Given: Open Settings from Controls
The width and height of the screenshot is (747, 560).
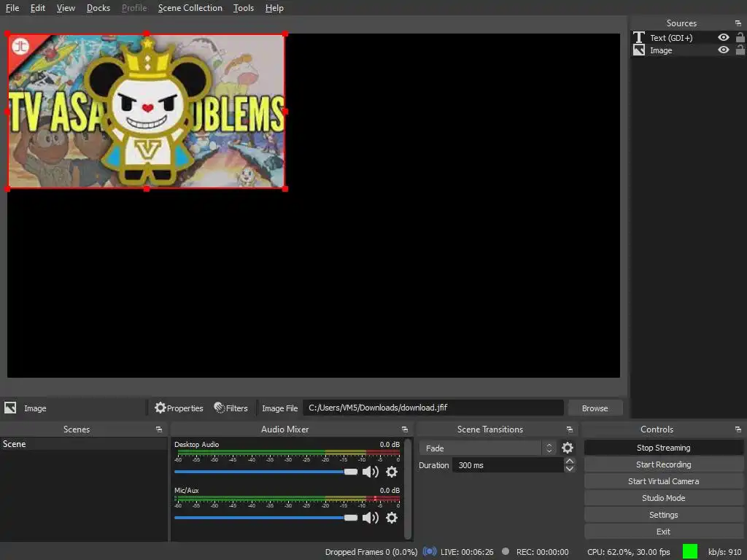Looking at the screenshot, I should pyautogui.click(x=663, y=515).
